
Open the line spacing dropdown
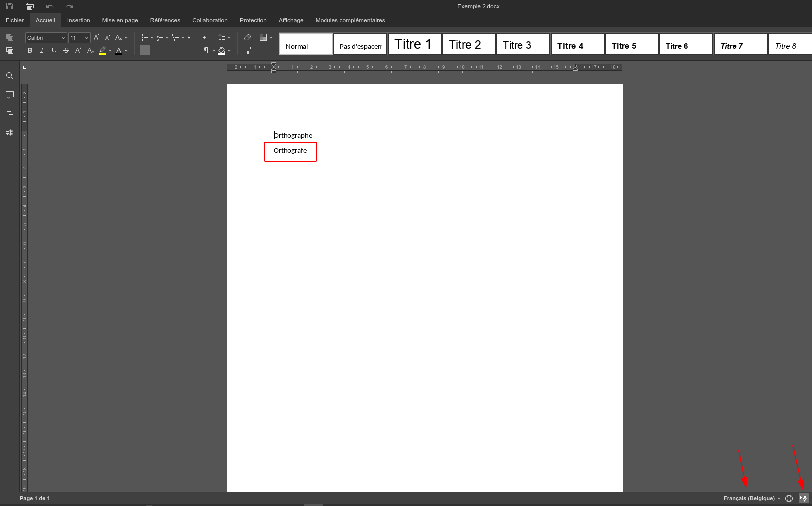(x=224, y=37)
